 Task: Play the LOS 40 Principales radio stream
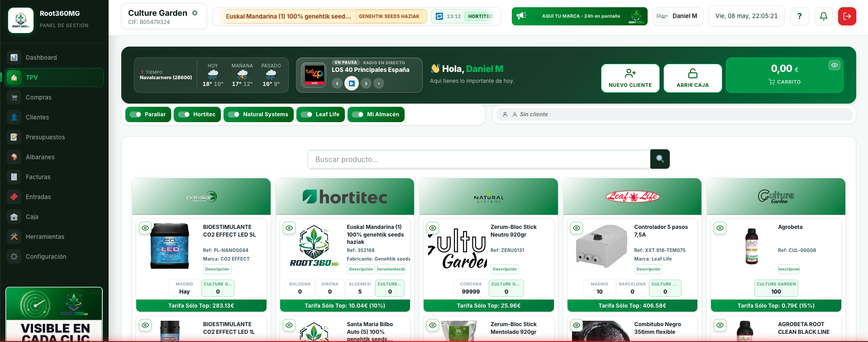[x=352, y=83]
